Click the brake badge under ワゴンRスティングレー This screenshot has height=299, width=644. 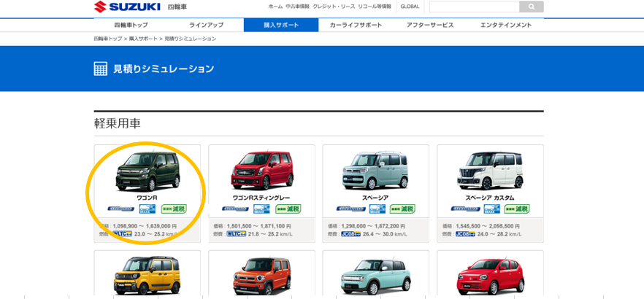tap(261, 209)
